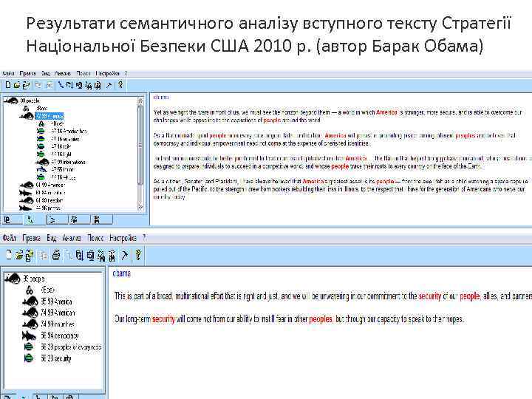The image size is (532, 399).
Task: Click red 'security' in 'Our long-term security' sentence
Action: 163,319
